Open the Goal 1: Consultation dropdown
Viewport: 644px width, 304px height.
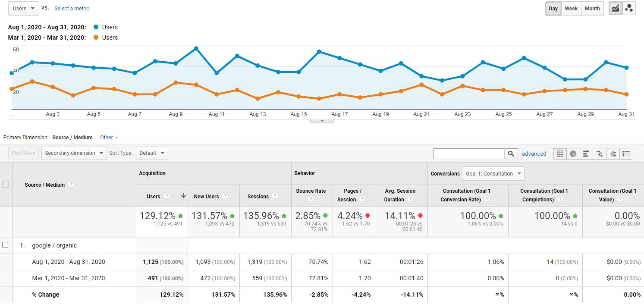pos(493,174)
